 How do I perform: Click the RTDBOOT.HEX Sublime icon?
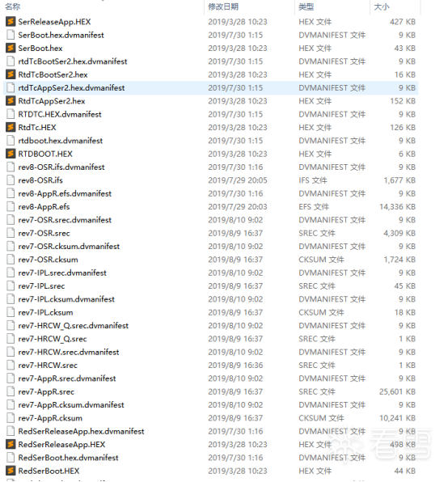11,154
